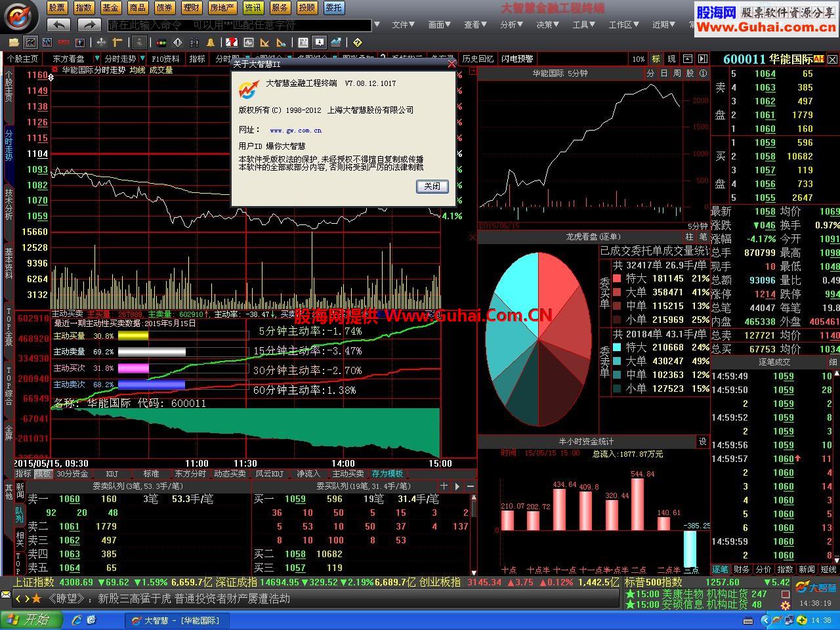Click the Windows 开始 start button
The image size is (840, 630).
pyautogui.click(x=32, y=619)
